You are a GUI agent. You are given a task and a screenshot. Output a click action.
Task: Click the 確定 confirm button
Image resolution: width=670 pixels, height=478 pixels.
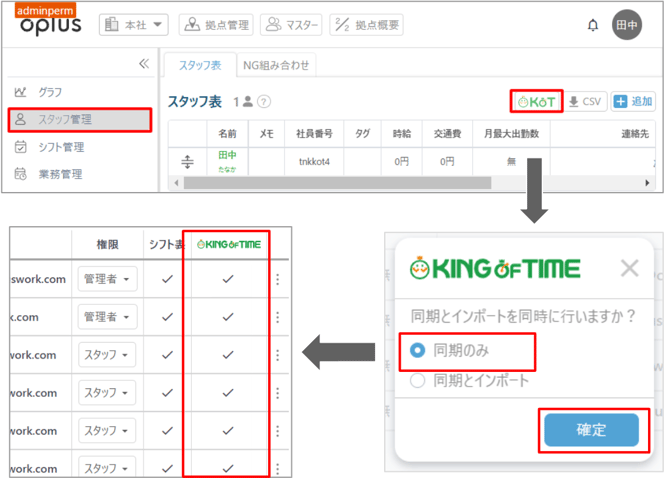[590, 430]
